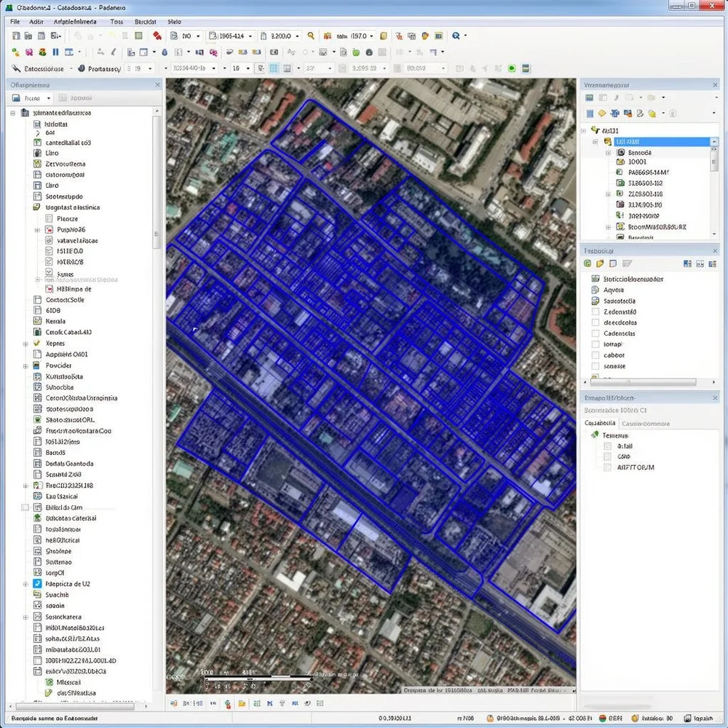Click the yellow folder icon below the map
The width and height of the screenshot is (728, 728).
(x=242, y=703)
